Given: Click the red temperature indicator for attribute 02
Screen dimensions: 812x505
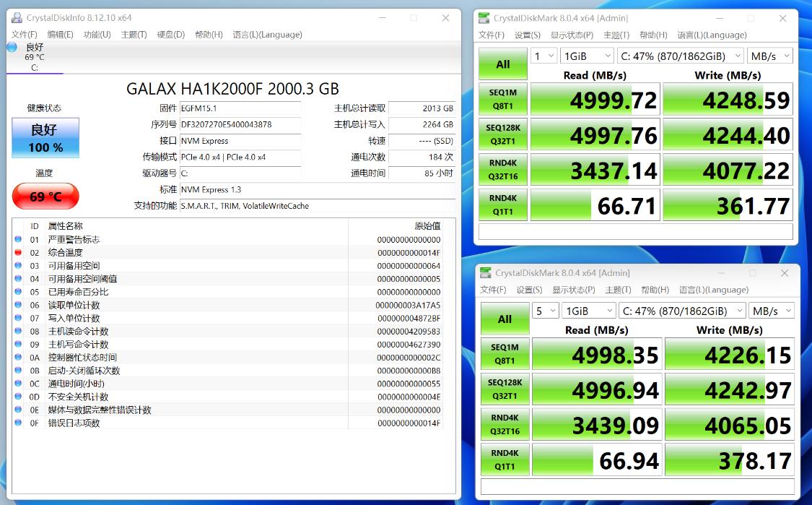Looking at the screenshot, I should (18, 253).
